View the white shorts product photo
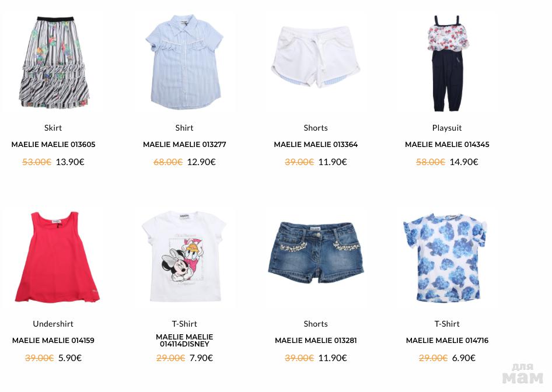The image size is (552, 392). 316,57
